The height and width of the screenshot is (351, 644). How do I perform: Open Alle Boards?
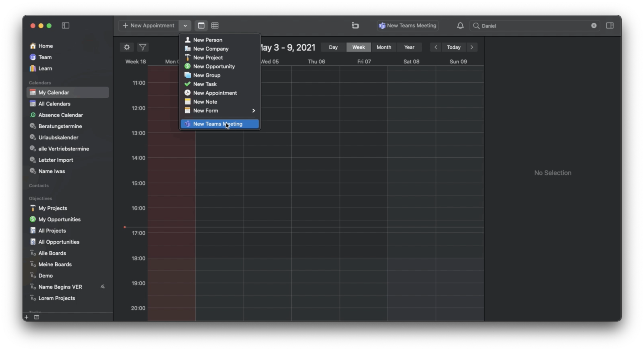(x=68, y=253)
